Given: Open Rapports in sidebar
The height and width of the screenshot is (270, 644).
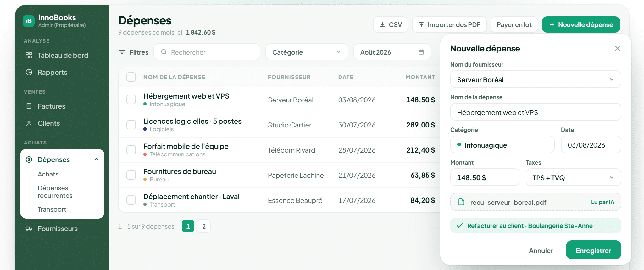Looking at the screenshot, I should [62, 72].
